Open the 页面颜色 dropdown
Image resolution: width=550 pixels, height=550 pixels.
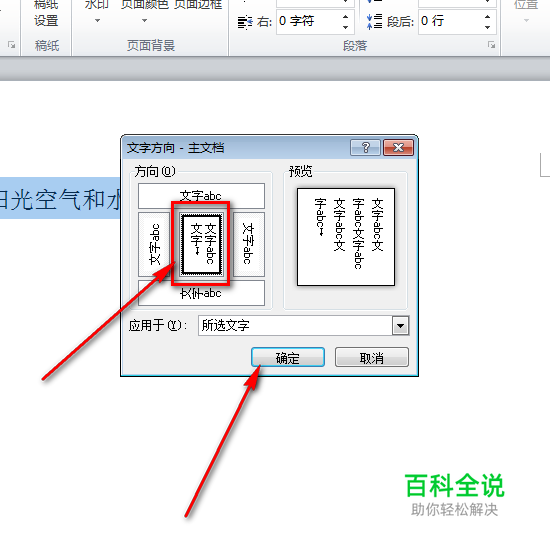click(x=145, y=12)
